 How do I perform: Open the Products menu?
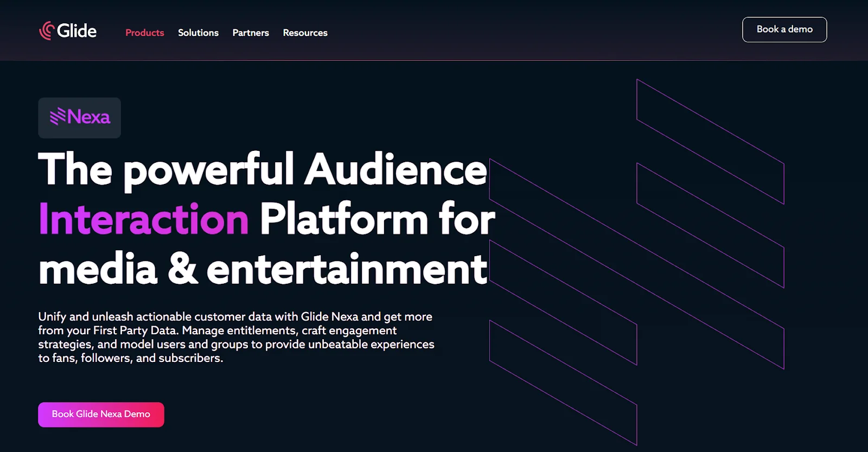click(144, 33)
